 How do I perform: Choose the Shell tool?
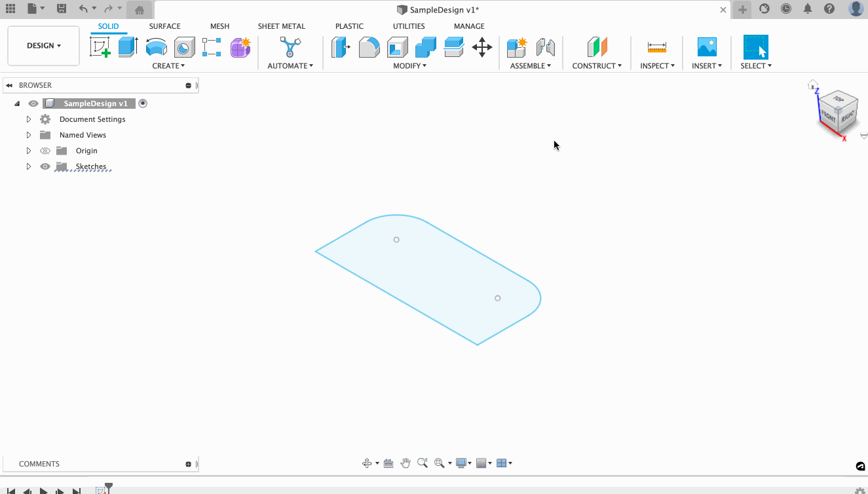tap(397, 47)
